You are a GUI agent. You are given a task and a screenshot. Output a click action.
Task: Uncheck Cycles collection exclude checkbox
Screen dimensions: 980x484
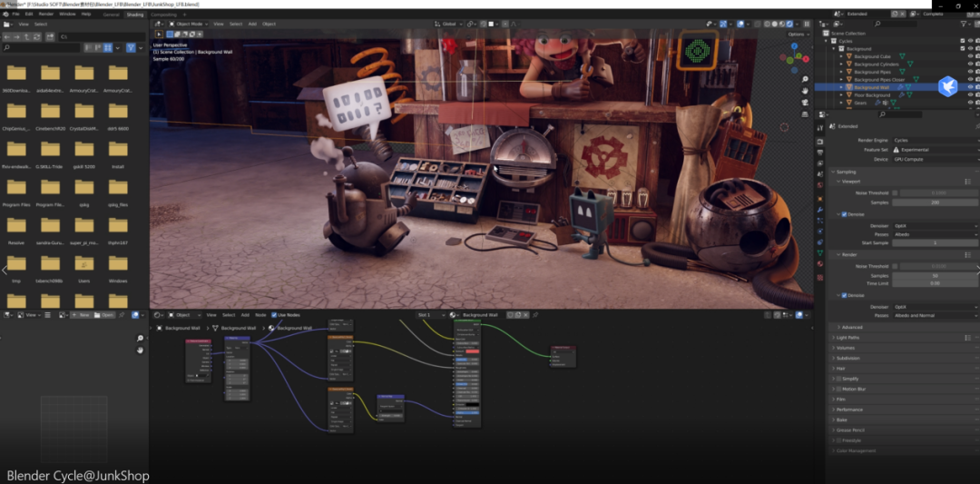click(x=963, y=41)
